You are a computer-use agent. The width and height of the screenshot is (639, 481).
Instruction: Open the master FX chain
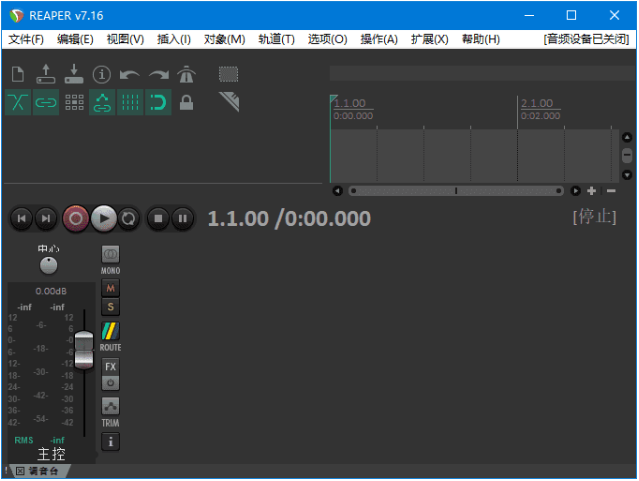click(x=110, y=366)
